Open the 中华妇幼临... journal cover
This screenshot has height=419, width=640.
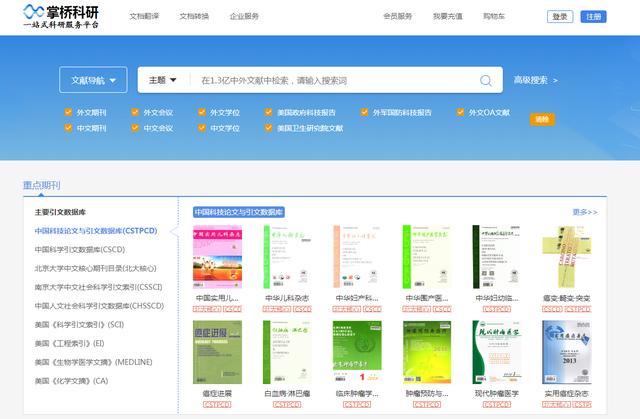[497, 257]
